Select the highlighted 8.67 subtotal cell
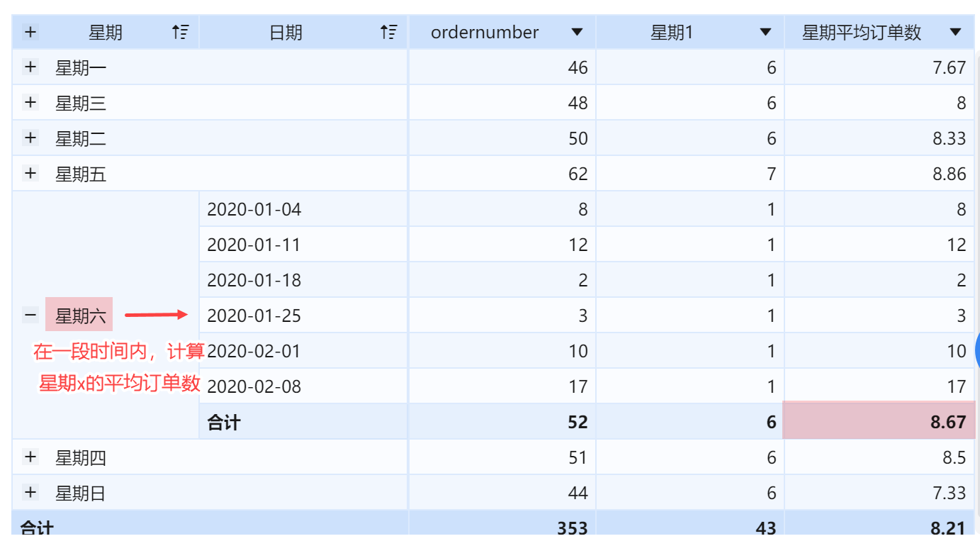Screen dimensions: 980x541 click(879, 422)
